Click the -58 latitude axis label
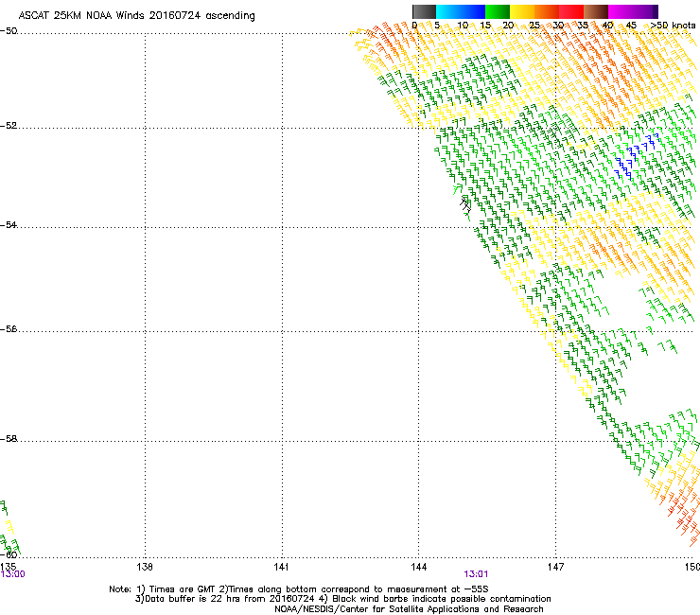This screenshot has width=700, height=615. tap(9, 439)
